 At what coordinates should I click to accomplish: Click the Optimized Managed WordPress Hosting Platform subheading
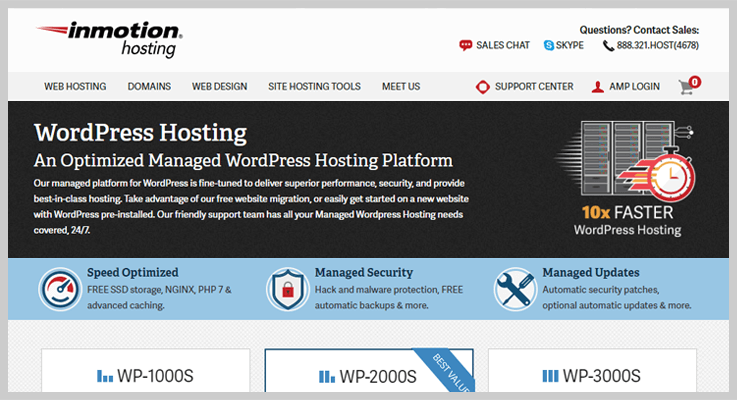tap(243, 161)
